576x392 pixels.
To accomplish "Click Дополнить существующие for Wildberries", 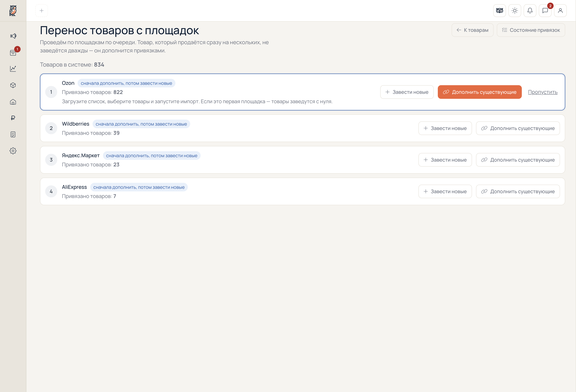I will coord(518,128).
